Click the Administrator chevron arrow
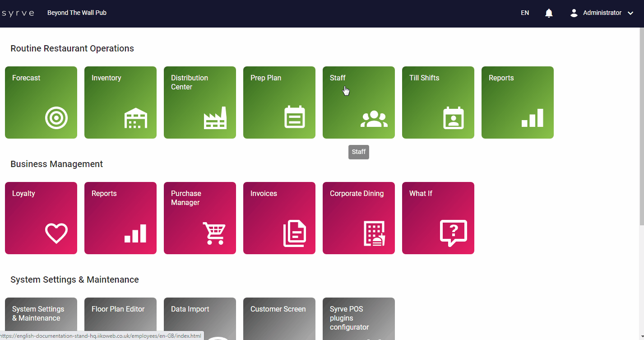This screenshot has height=340, width=644. point(630,13)
